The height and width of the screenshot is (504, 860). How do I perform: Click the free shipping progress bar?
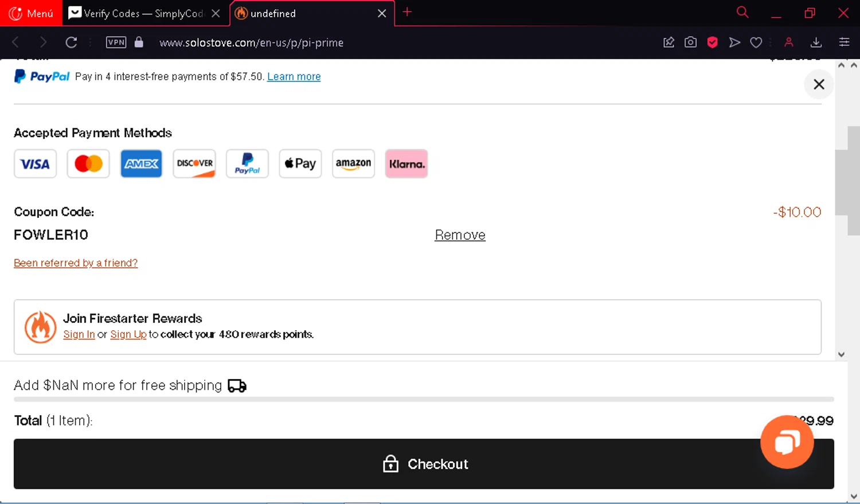pos(424,399)
